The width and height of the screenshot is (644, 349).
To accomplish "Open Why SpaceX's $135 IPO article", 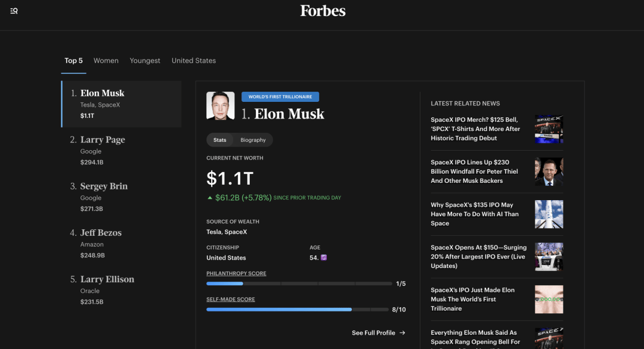I will (x=475, y=214).
